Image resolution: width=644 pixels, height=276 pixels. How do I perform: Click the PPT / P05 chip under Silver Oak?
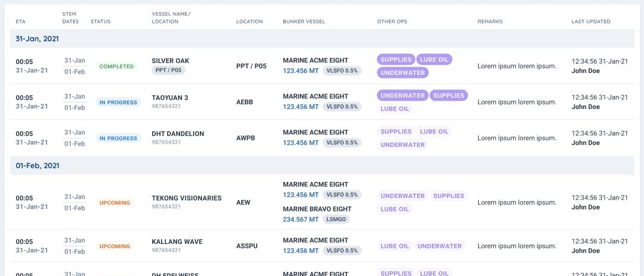pos(168,70)
